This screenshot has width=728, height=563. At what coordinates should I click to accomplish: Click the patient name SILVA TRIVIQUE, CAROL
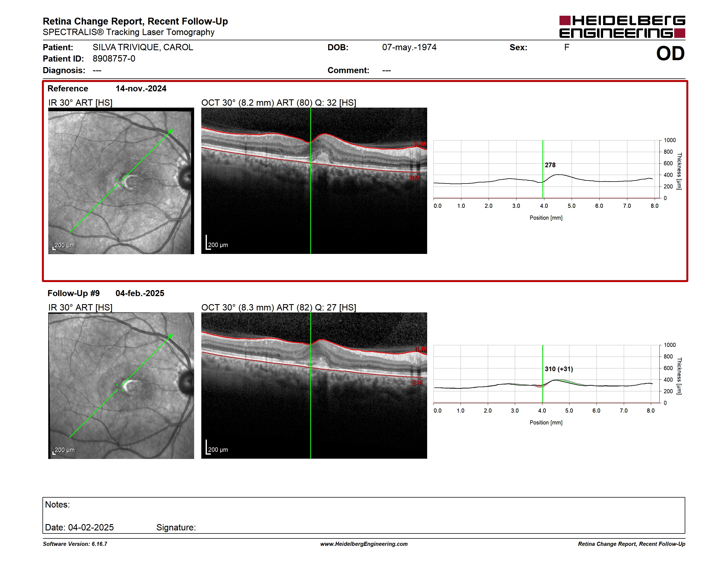[x=143, y=47]
